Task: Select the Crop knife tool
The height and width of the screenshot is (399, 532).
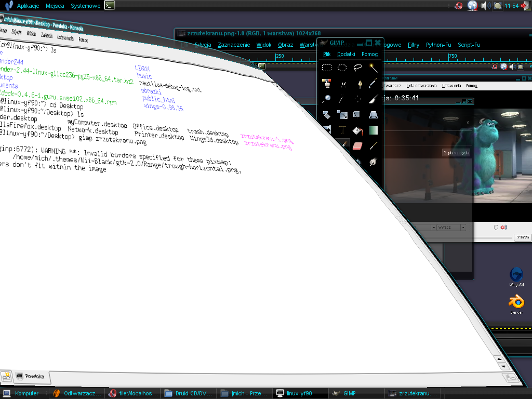Action: 373,99
